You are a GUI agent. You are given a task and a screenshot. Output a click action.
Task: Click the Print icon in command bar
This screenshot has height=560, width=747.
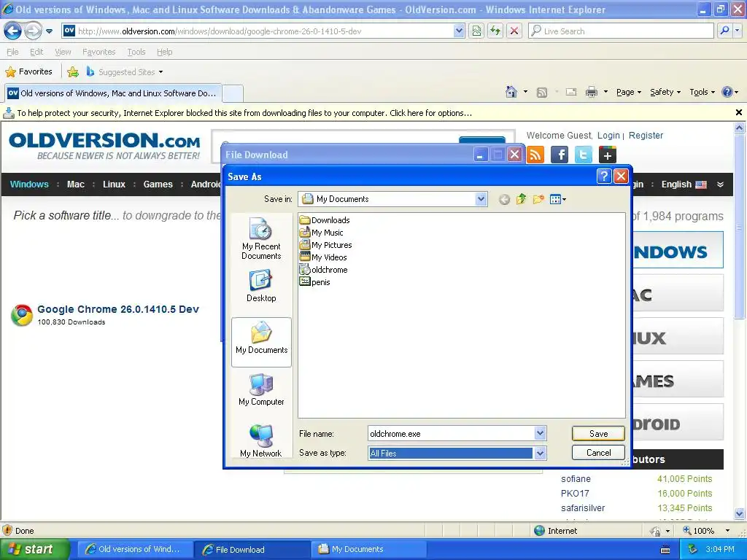pyautogui.click(x=591, y=92)
